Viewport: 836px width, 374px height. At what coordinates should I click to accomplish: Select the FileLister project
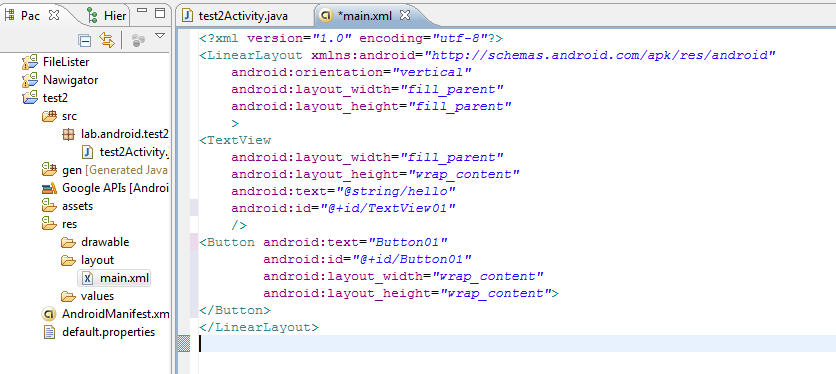click(x=66, y=62)
